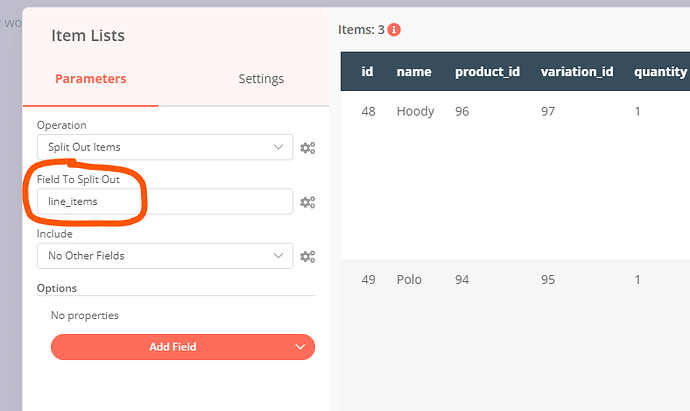The width and height of the screenshot is (690, 411).
Task: Click the Add Field button
Action: click(x=183, y=347)
